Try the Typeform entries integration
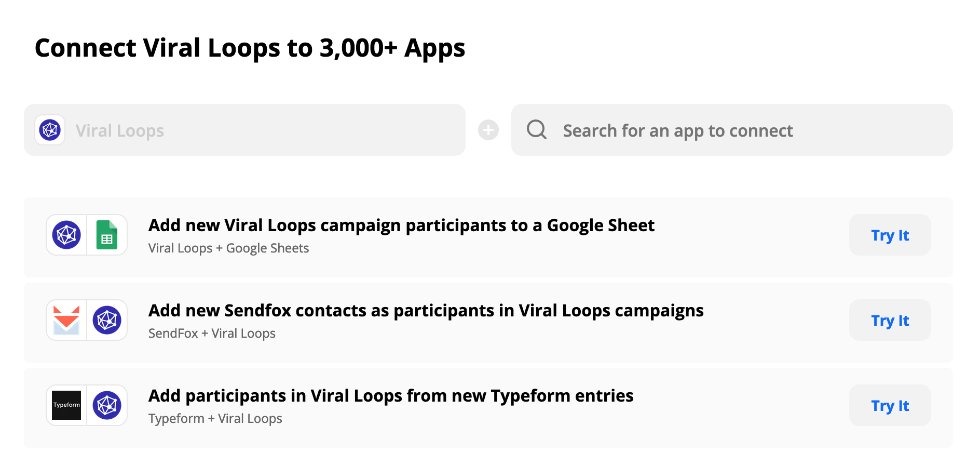This screenshot has width=980, height=452. pyautogui.click(x=890, y=405)
